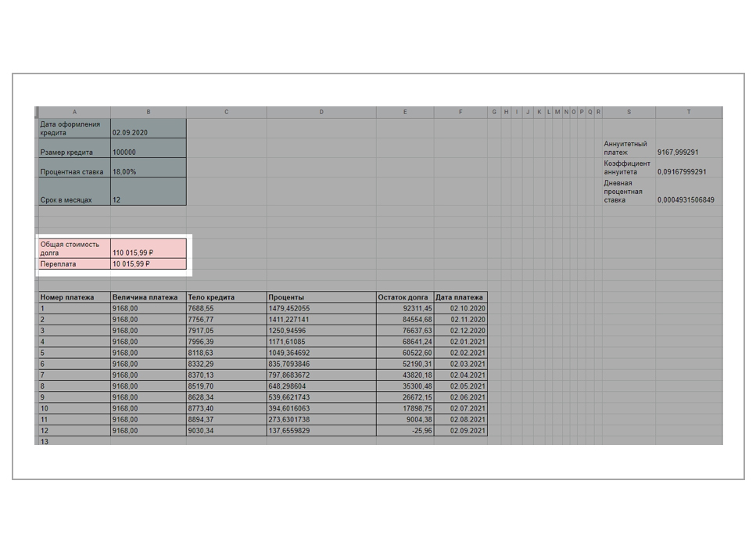The width and height of the screenshot is (756, 556).
Task: Click interest value 137,6559829
Action: pos(321,430)
